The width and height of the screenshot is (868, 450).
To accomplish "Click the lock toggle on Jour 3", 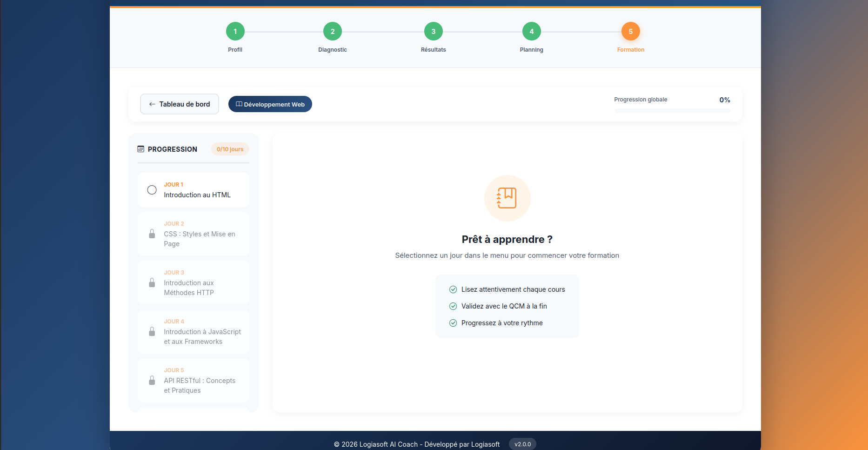I will 152,282.
